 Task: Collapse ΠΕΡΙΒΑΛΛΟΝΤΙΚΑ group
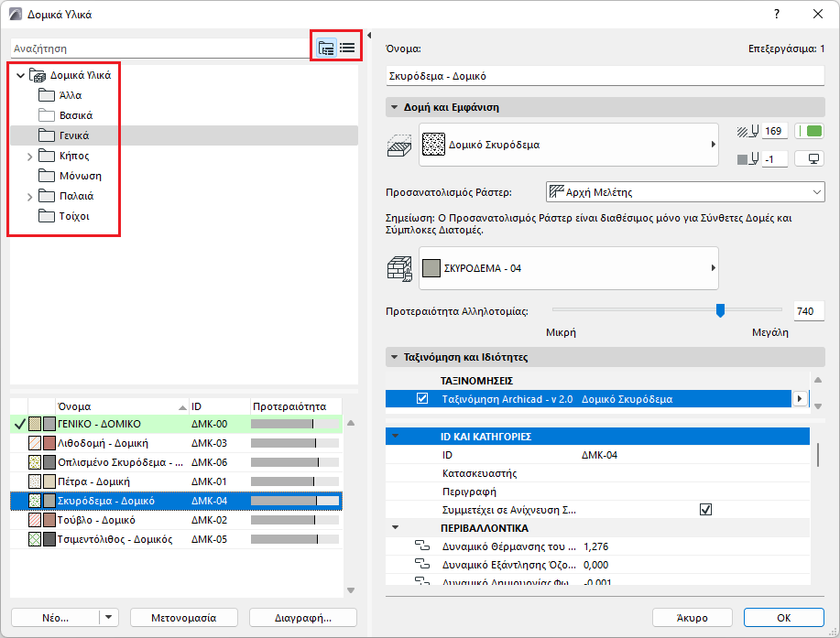396,528
